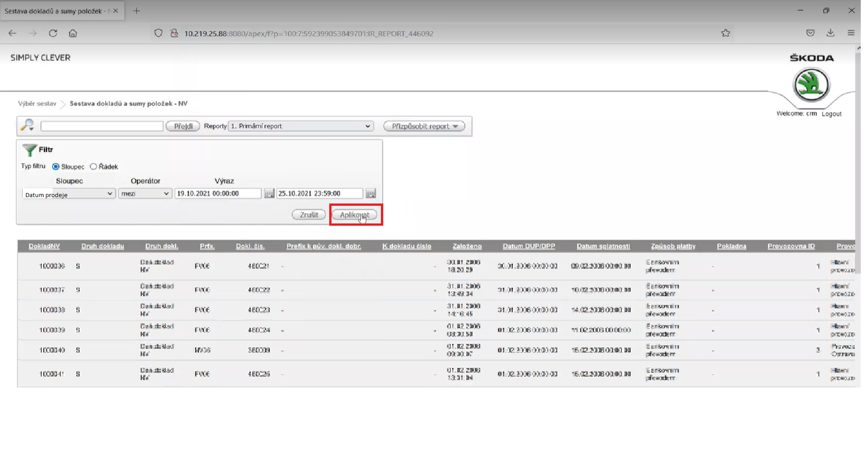
Task: Expand the Datum prodeje column dropdown
Action: (68, 194)
